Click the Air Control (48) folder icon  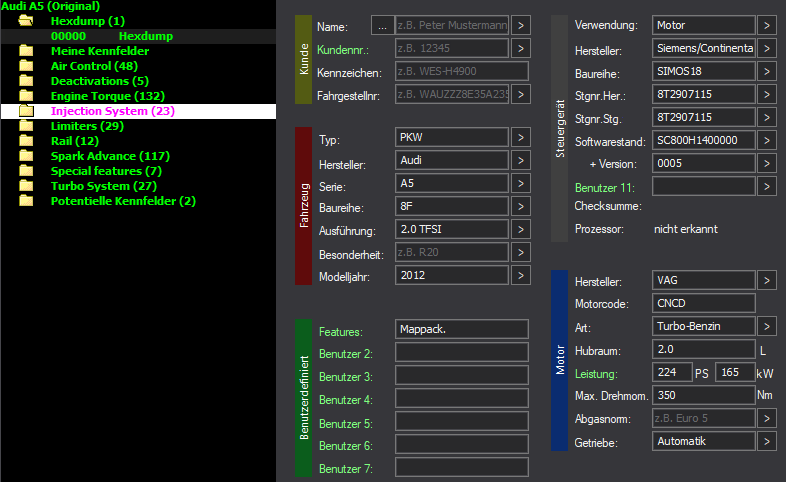tap(26, 66)
